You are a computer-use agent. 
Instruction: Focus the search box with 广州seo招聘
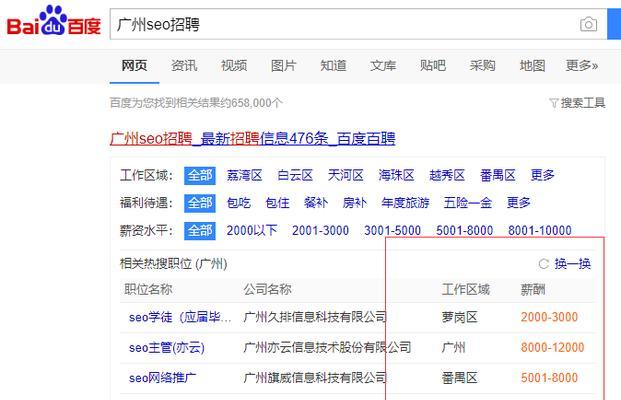click(358, 25)
